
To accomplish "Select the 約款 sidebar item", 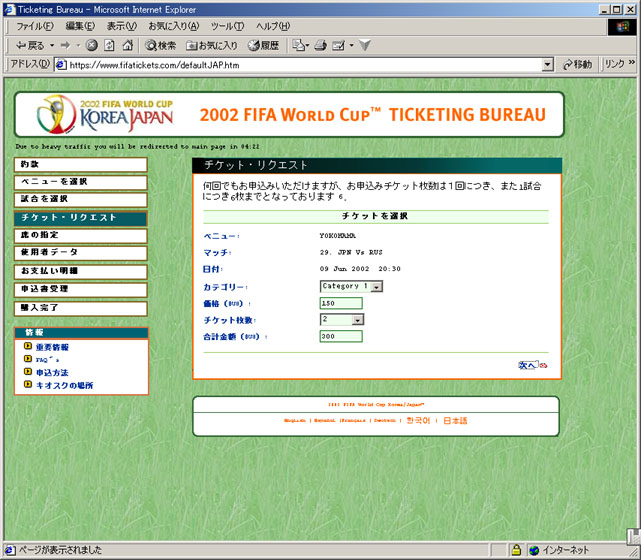I will click(81, 165).
